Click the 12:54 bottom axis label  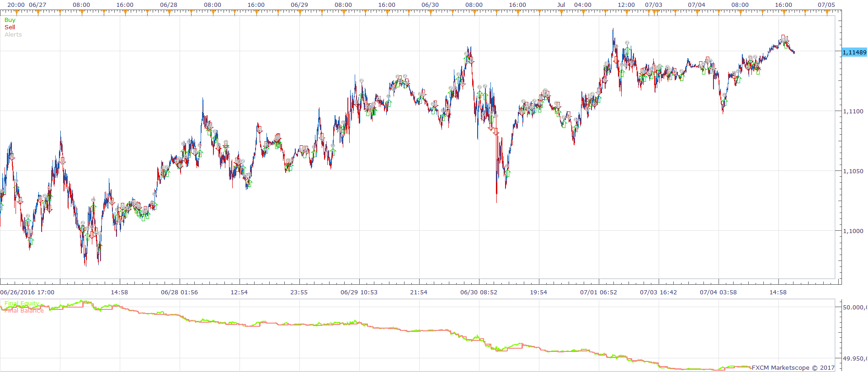click(x=239, y=292)
